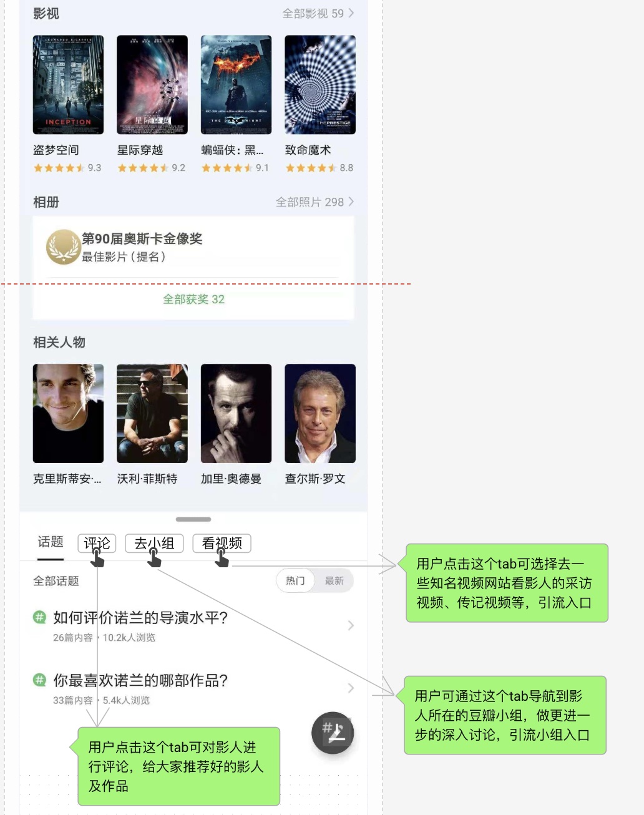
Task: Open the 星际穿越 movie poster
Action: (x=152, y=85)
